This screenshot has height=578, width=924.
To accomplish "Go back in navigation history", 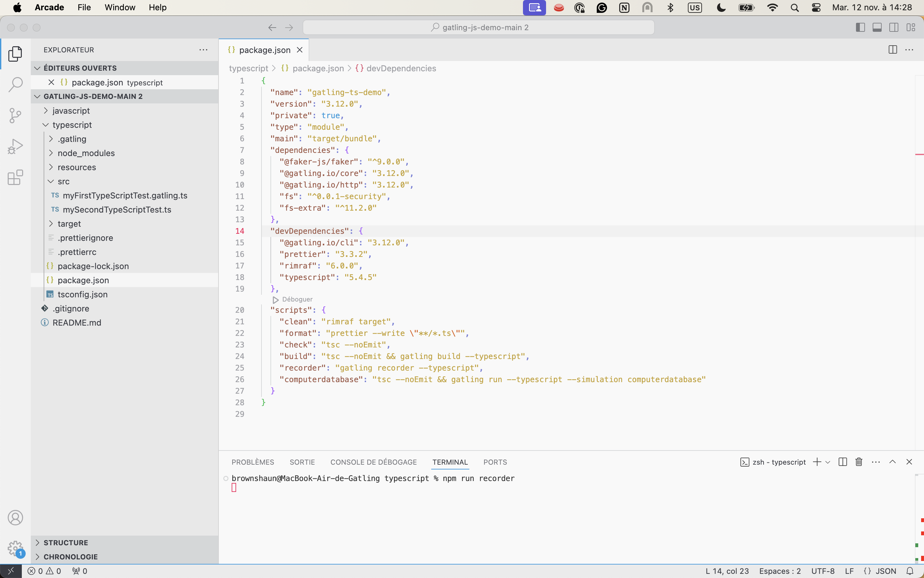I will pyautogui.click(x=272, y=28).
